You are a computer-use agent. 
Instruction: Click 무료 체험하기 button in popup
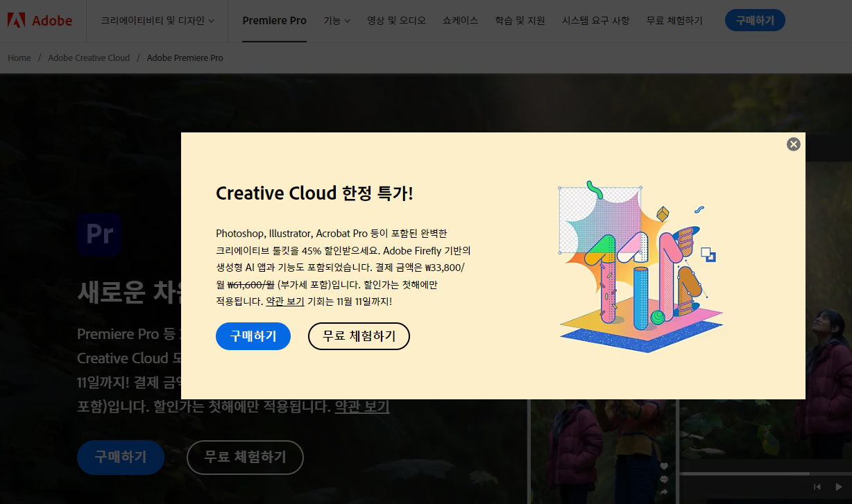(359, 336)
